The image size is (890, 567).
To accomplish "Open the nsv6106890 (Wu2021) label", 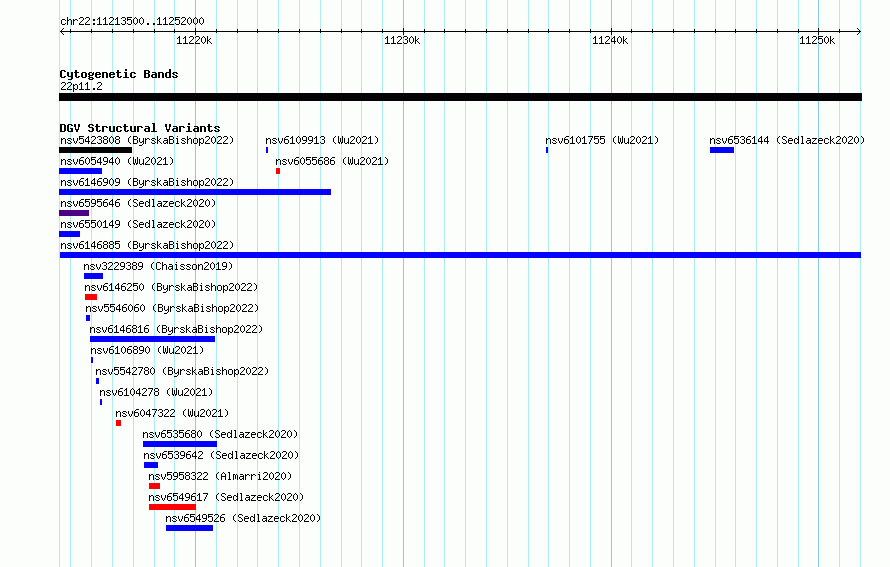I will (147, 350).
